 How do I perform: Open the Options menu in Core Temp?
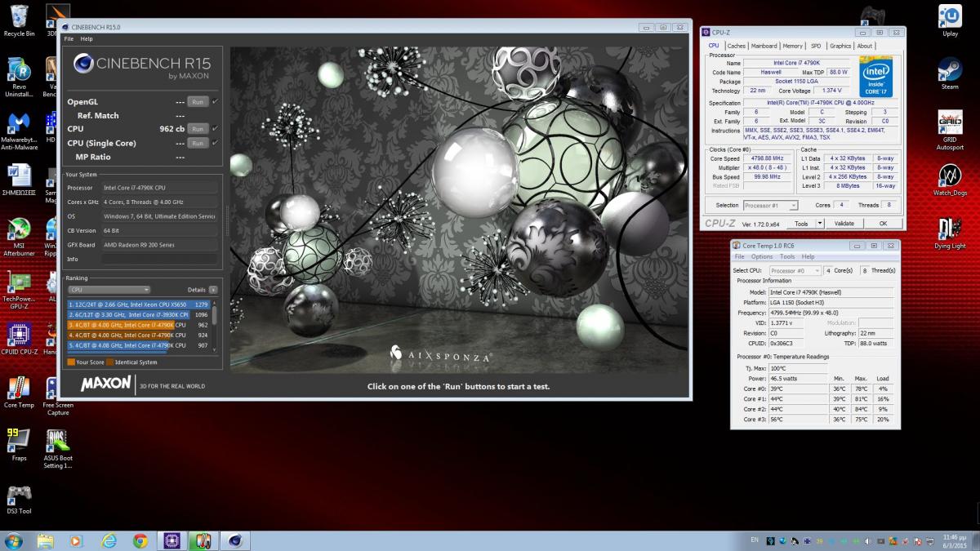(761, 256)
